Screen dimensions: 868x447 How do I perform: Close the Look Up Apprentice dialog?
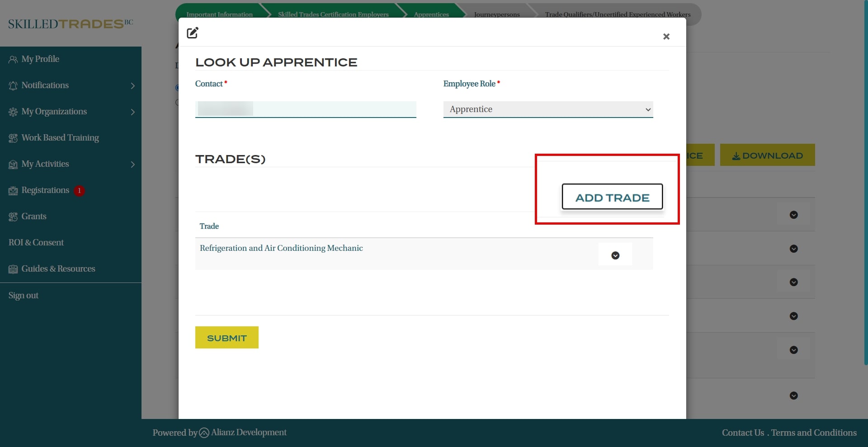(x=666, y=37)
